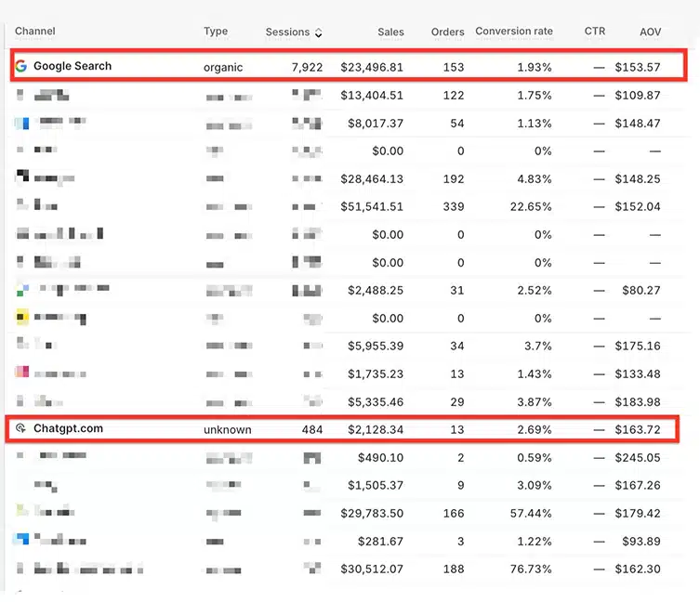
Task: Click the yellow channel icon in the table
Action: (22, 318)
